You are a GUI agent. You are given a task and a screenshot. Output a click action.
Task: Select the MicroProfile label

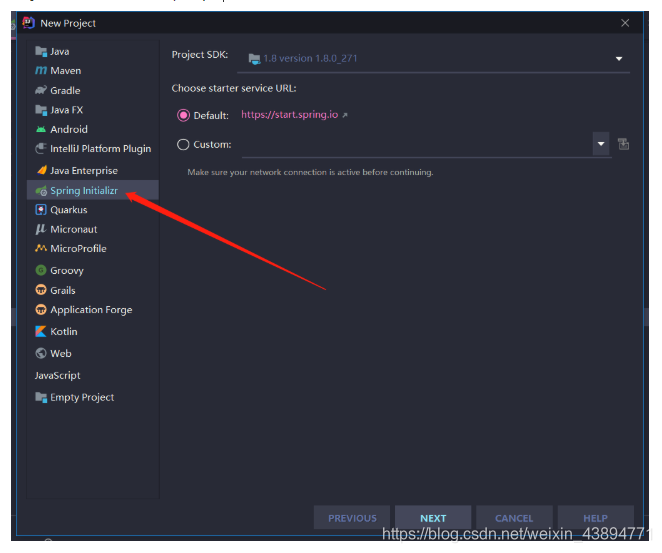tap(78, 249)
